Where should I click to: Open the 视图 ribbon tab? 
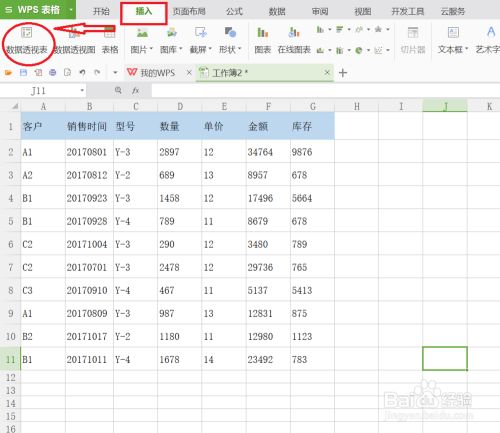tap(363, 12)
